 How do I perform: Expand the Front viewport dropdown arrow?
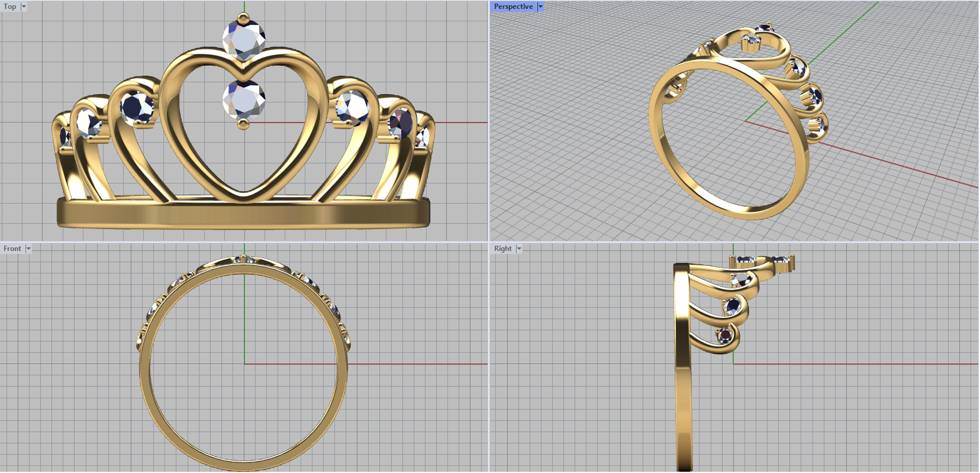click(28, 249)
